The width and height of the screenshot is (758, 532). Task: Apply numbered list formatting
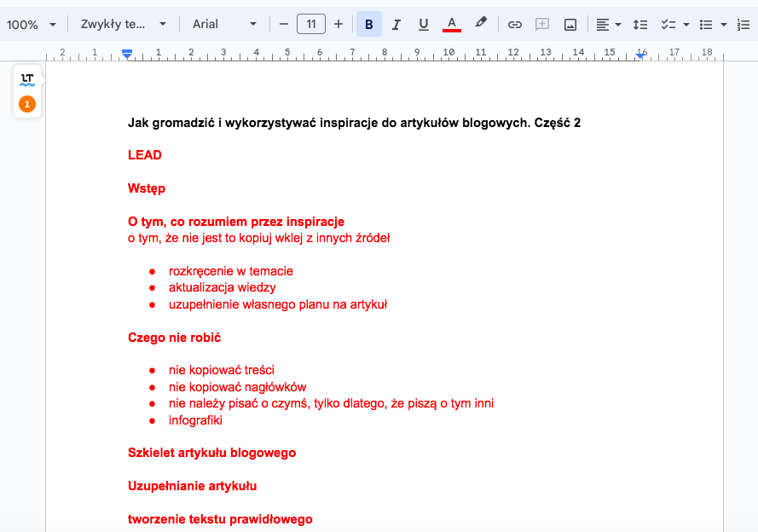pyautogui.click(x=744, y=24)
